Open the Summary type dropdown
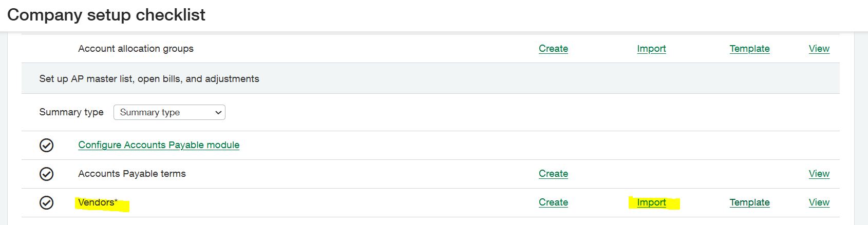 pyautogui.click(x=169, y=112)
